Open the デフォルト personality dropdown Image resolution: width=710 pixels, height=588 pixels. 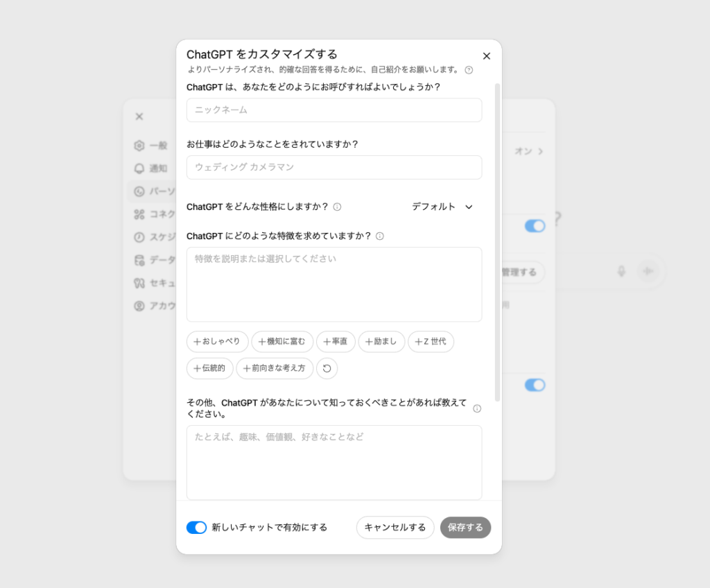click(x=442, y=207)
